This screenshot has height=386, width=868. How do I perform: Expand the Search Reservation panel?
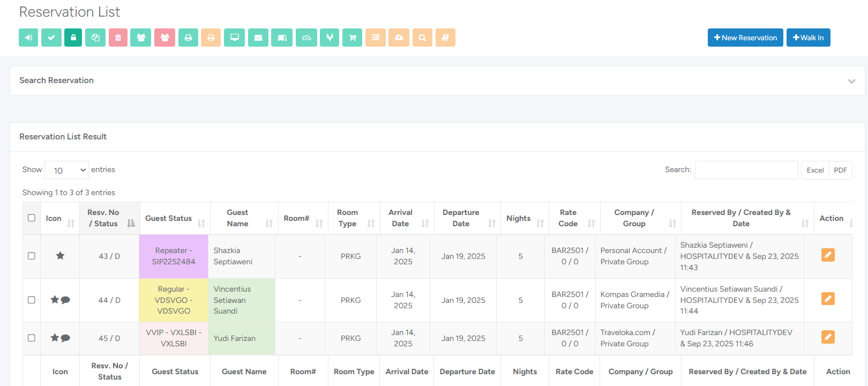[x=851, y=81]
